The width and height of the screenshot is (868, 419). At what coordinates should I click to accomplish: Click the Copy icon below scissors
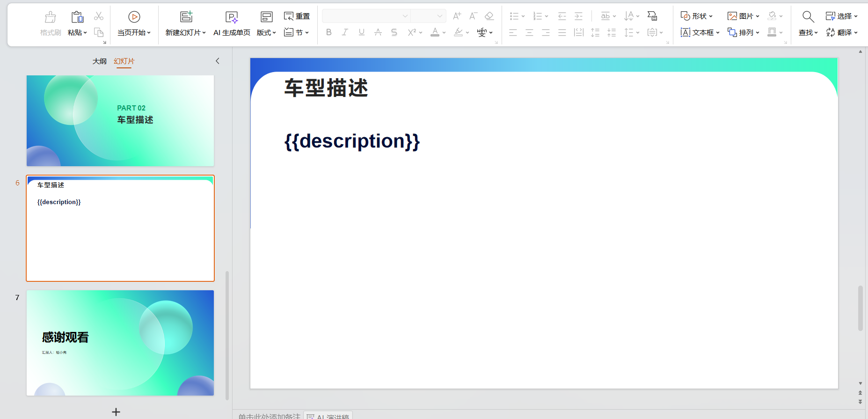click(x=99, y=32)
